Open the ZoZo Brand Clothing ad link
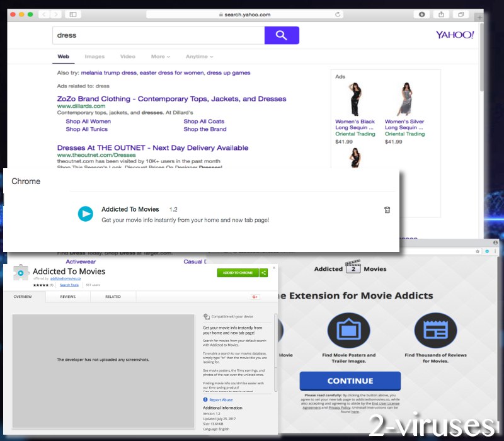The image size is (504, 441). click(x=171, y=99)
